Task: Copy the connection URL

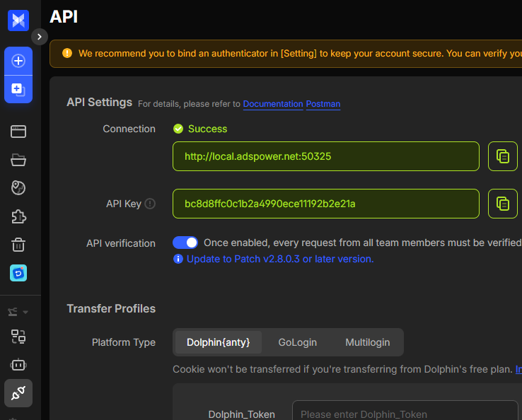Action: tap(502, 156)
